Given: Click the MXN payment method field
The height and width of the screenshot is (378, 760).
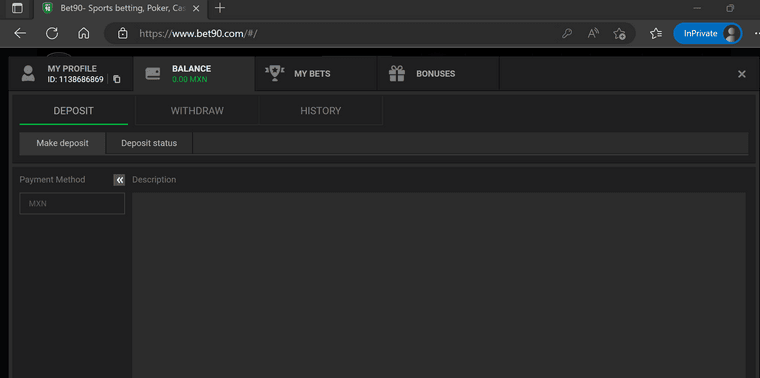Looking at the screenshot, I should (72, 204).
